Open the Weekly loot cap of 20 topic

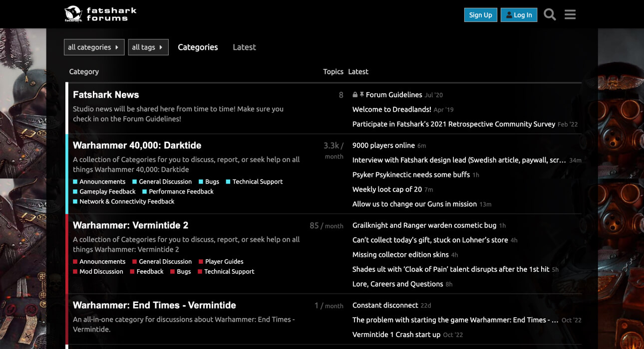[x=387, y=189]
